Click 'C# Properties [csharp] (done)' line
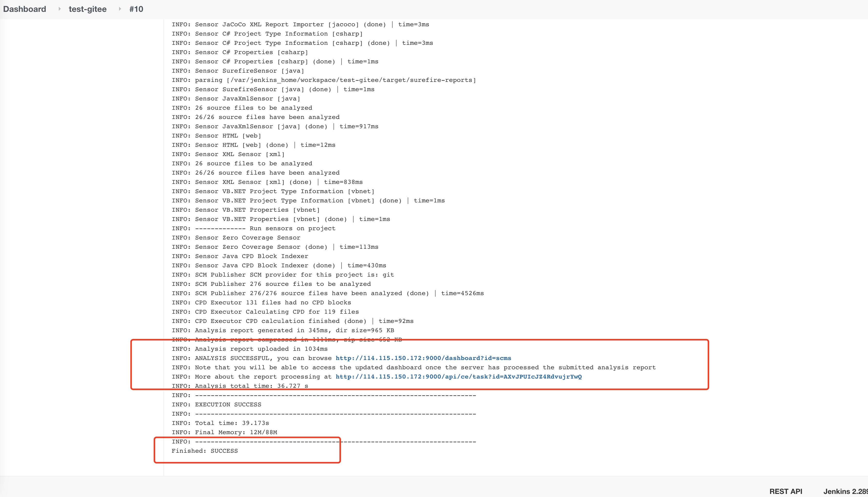This screenshot has width=868, height=497. pyautogui.click(x=275, y=62)
